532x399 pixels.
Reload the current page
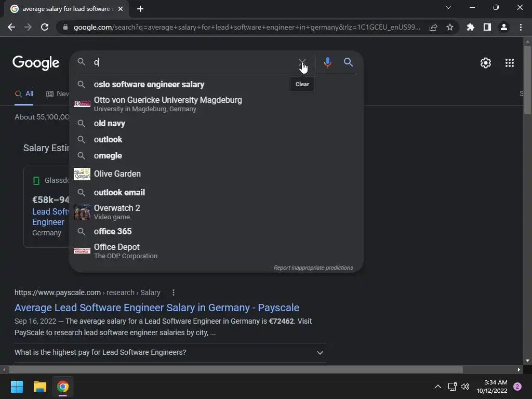tap(45, 27)
